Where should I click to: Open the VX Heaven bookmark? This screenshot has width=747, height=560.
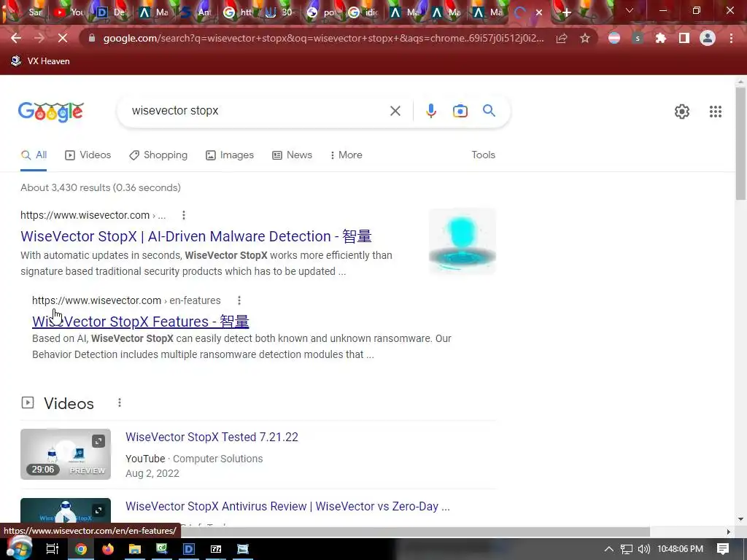[x=40, y=61]
